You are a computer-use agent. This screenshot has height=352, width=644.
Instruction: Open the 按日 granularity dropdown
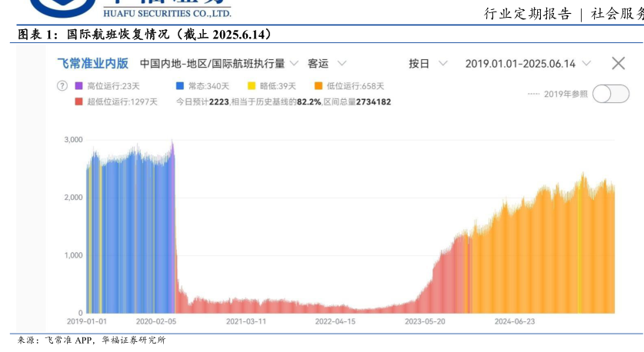point(427,64)
